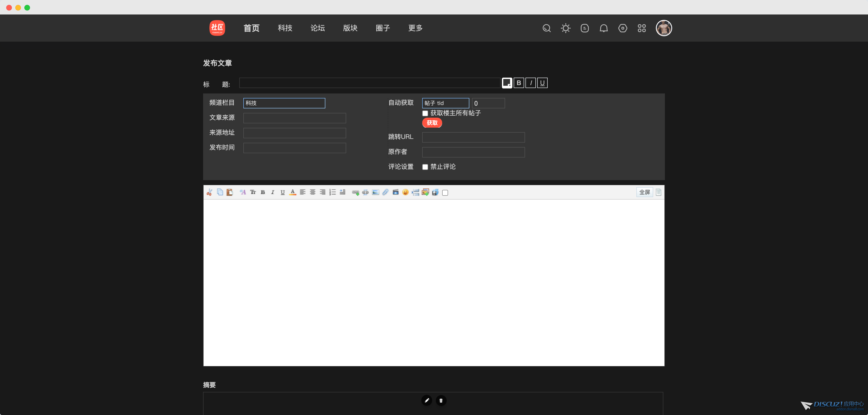Click the insert video clapperboard icon

396,192
